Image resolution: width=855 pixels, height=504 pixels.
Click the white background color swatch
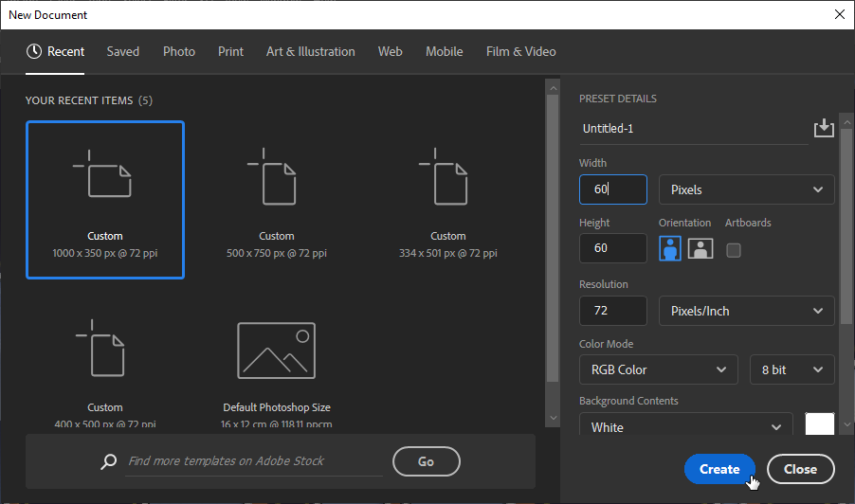click(819, 425)
